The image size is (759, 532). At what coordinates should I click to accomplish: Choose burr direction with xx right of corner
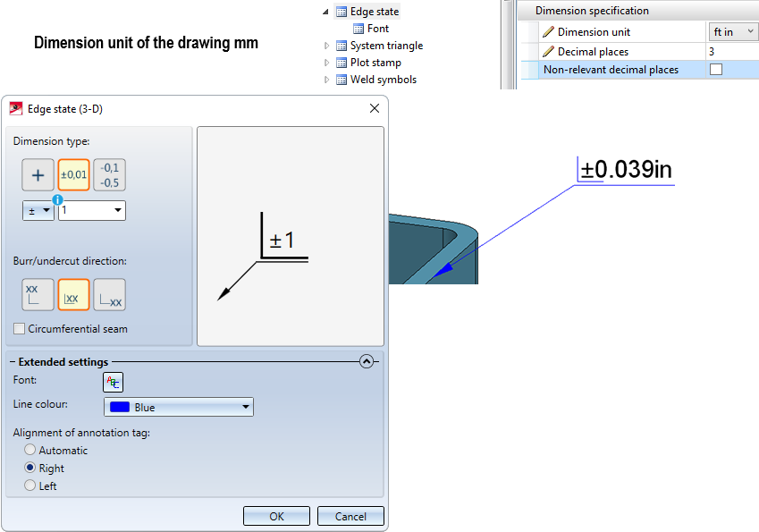click(x=109, y=294)
